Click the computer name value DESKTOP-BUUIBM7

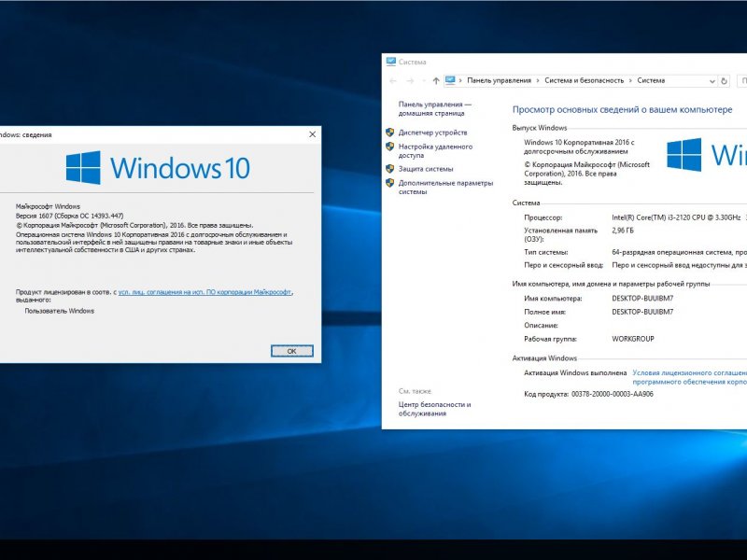coord(642,298)
